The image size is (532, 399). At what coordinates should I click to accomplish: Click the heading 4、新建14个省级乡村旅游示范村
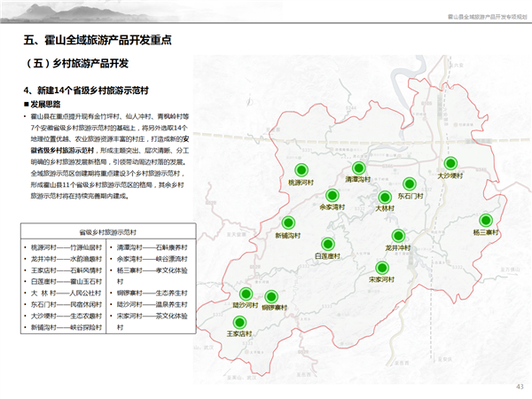coord(86,90)
